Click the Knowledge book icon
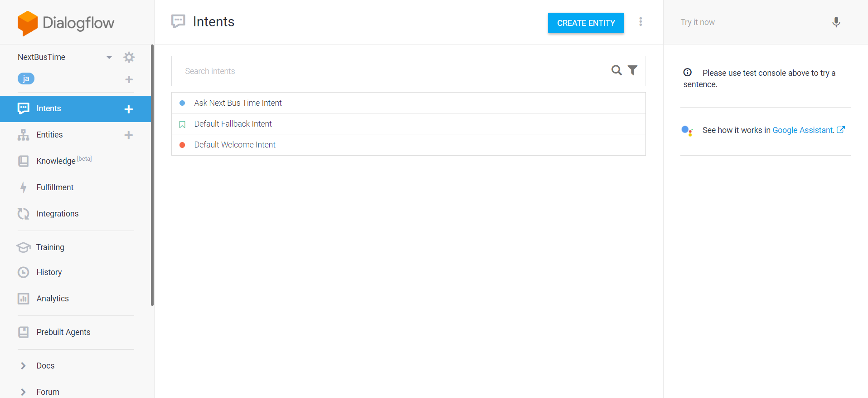 (24, 161)
